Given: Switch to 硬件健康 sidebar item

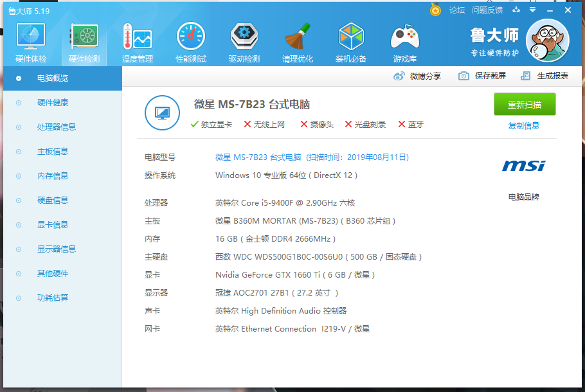Looking at the screenshot, I should coord(63,103).
